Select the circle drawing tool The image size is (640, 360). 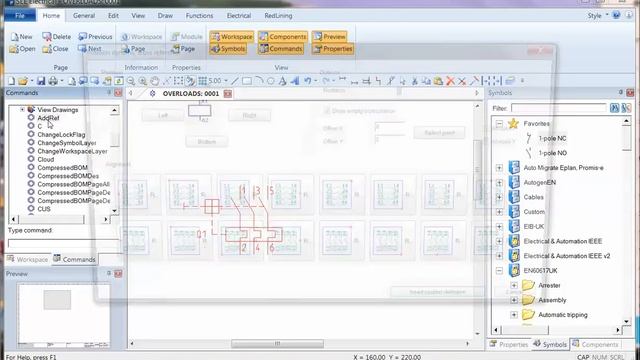click(x=270, y=81)
